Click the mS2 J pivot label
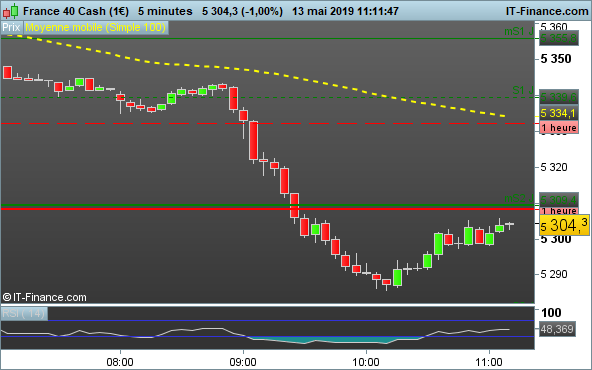592x370 pixels. click(519, 199)
